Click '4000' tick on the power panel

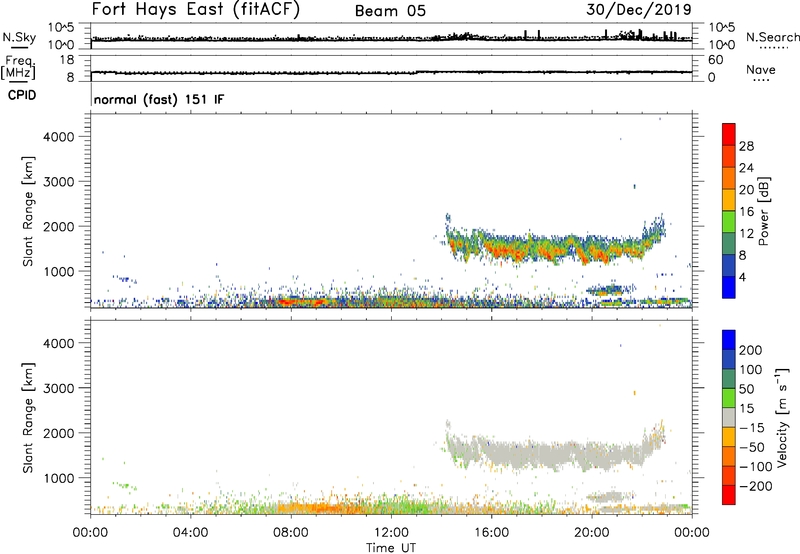59,137
